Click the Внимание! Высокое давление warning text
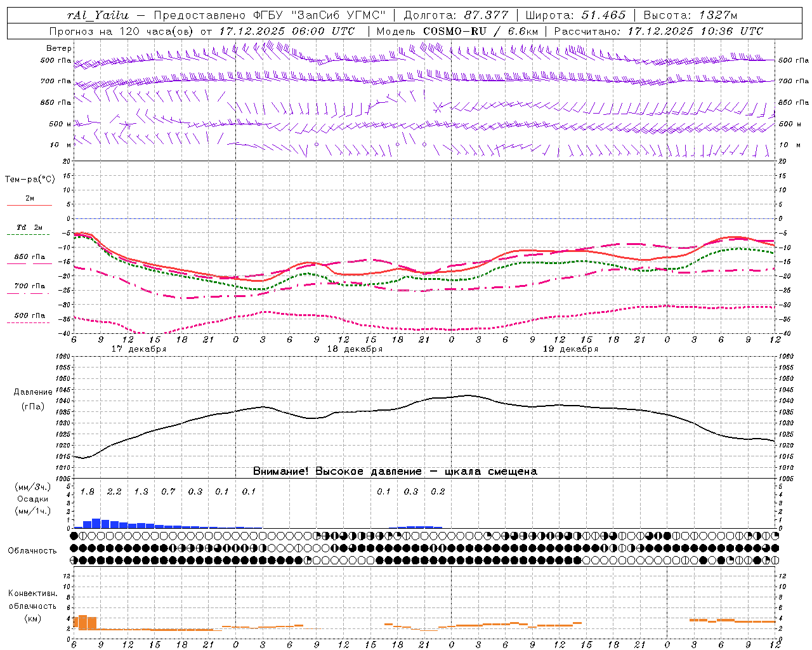The width and height of the screenshot is (812, 650). click(395, 472)
